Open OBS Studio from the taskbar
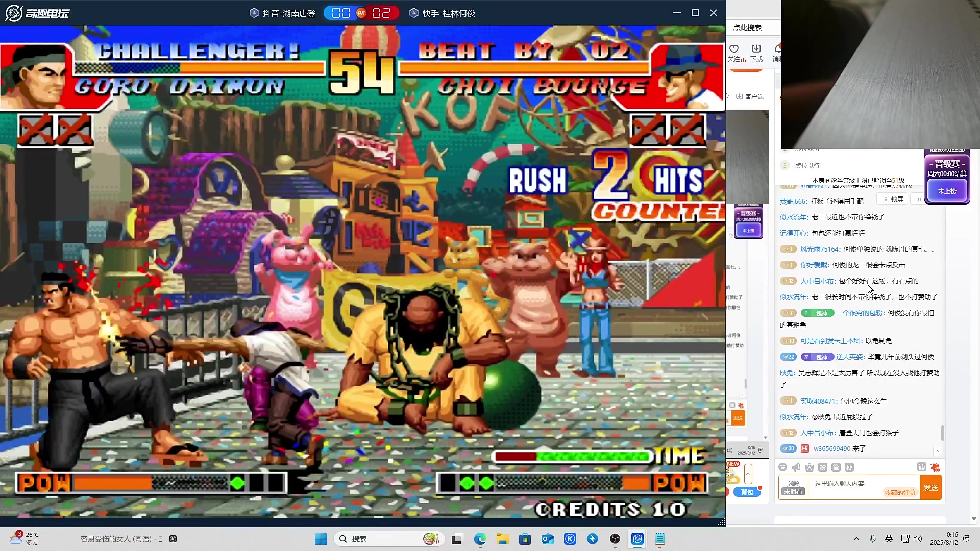This screenshot has width=980, height=551. click(x=615, y=539)
